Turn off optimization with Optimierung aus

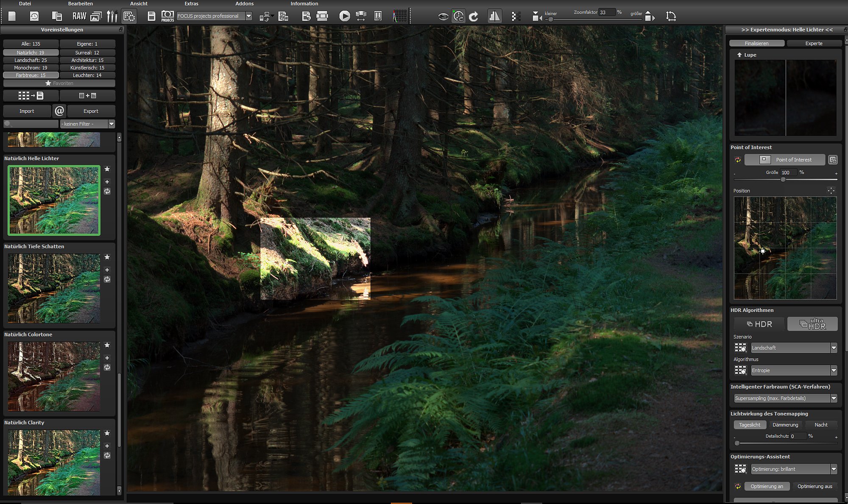point(815,486)
